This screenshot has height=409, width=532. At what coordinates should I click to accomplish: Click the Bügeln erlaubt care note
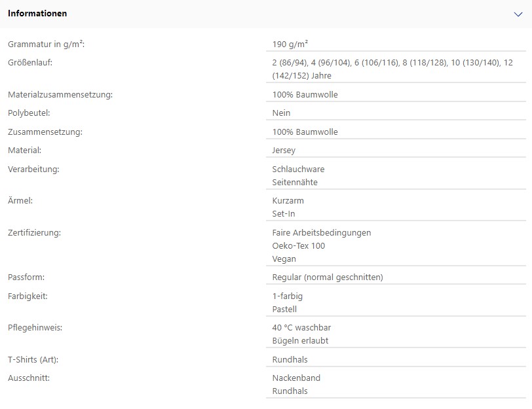[300, 340]
